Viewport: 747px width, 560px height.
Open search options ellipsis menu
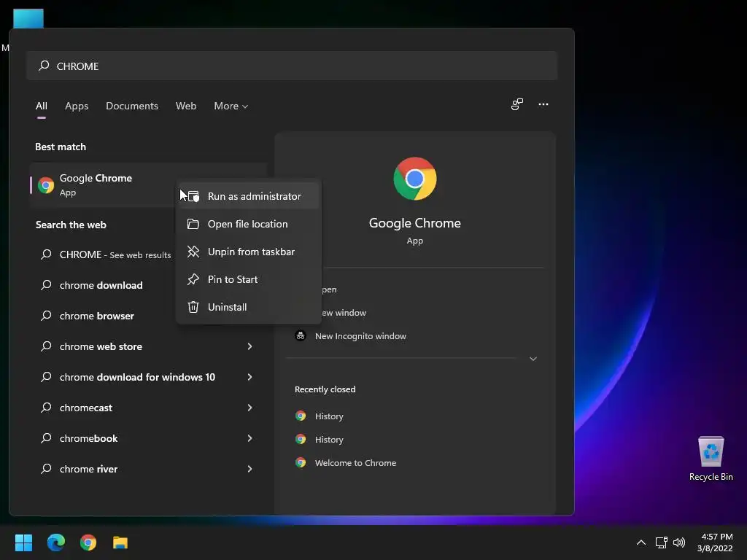coord(543,104)
